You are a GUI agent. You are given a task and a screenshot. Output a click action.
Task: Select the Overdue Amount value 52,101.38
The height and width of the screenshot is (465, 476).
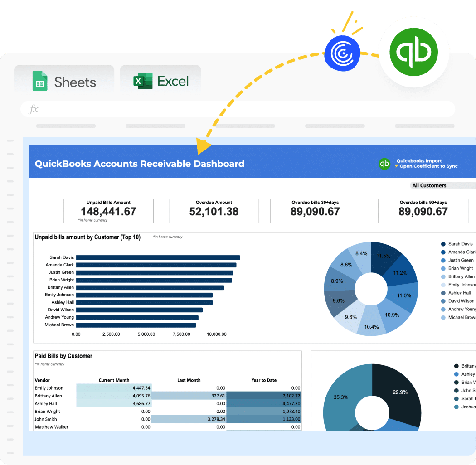214,212
